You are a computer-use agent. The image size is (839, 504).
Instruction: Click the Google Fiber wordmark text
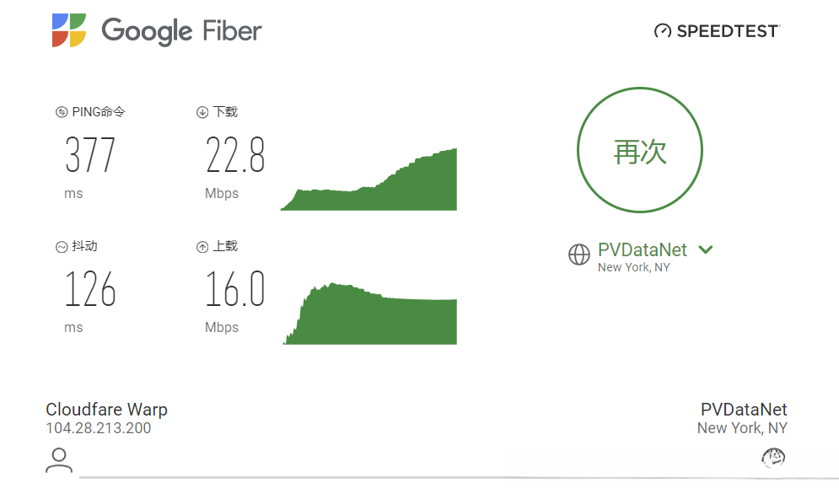[x=181, y=31]
